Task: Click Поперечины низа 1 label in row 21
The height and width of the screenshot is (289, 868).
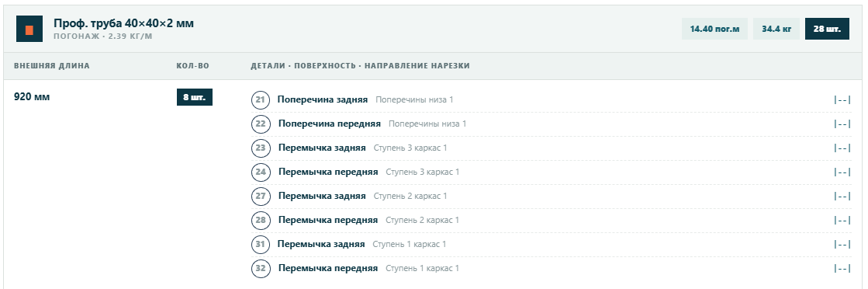Action: pyautogui.click(x=415, y=100)
